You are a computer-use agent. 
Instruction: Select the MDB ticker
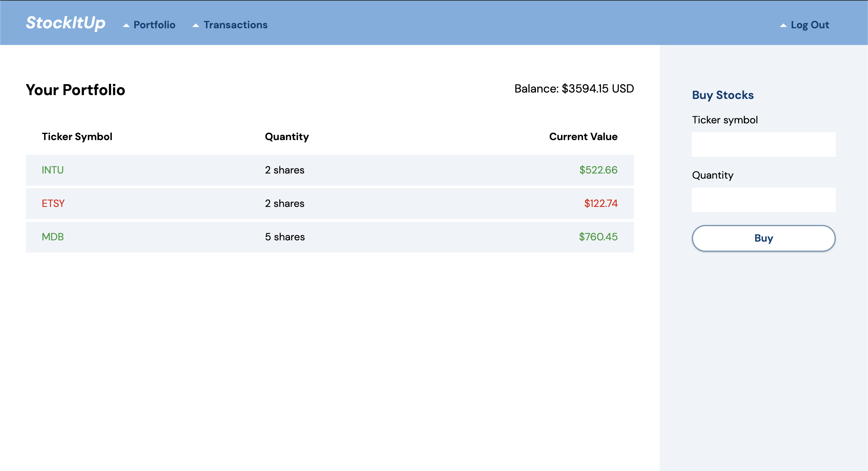tap(53, 237)
